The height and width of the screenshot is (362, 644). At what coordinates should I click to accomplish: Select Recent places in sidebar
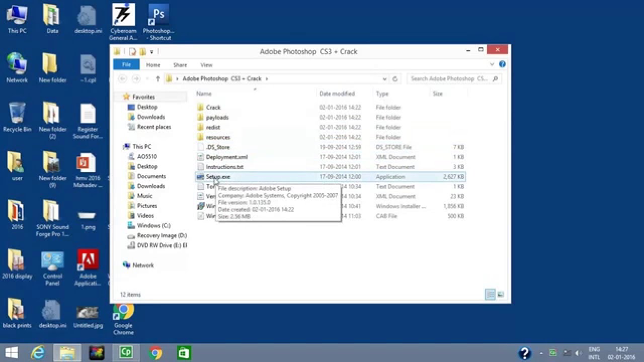tap(154, 127)
